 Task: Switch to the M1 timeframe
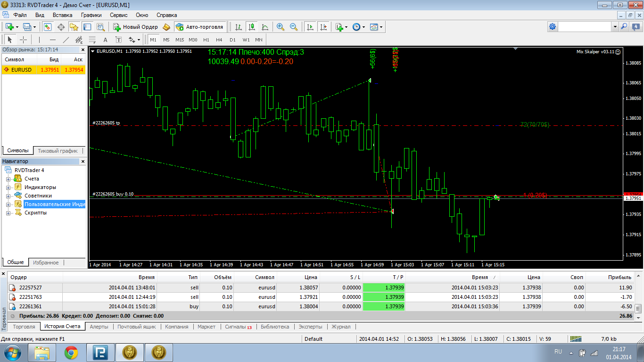pos(153,40)
